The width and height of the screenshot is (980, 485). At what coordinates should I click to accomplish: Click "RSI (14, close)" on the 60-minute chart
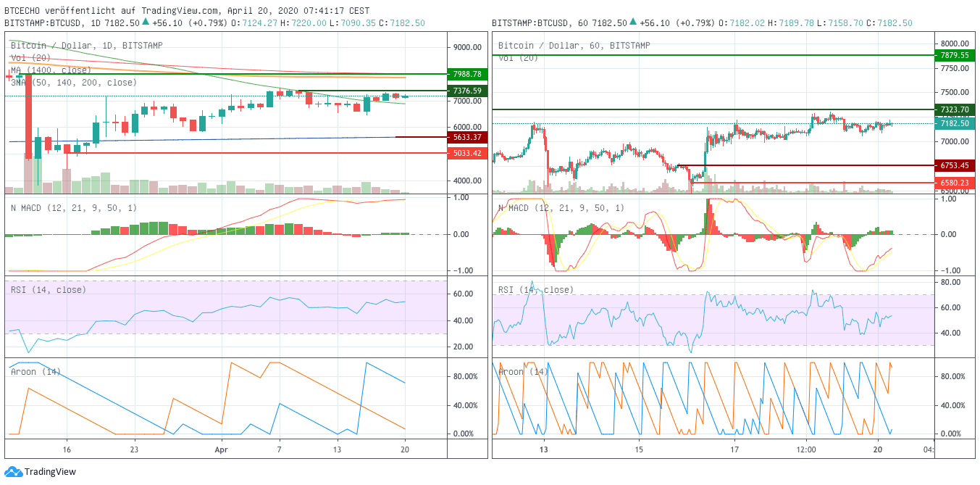(536, 290)
